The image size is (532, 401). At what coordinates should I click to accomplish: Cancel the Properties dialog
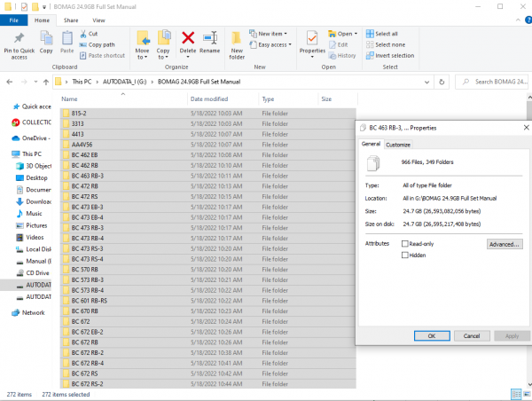click(x=472, y=336)
